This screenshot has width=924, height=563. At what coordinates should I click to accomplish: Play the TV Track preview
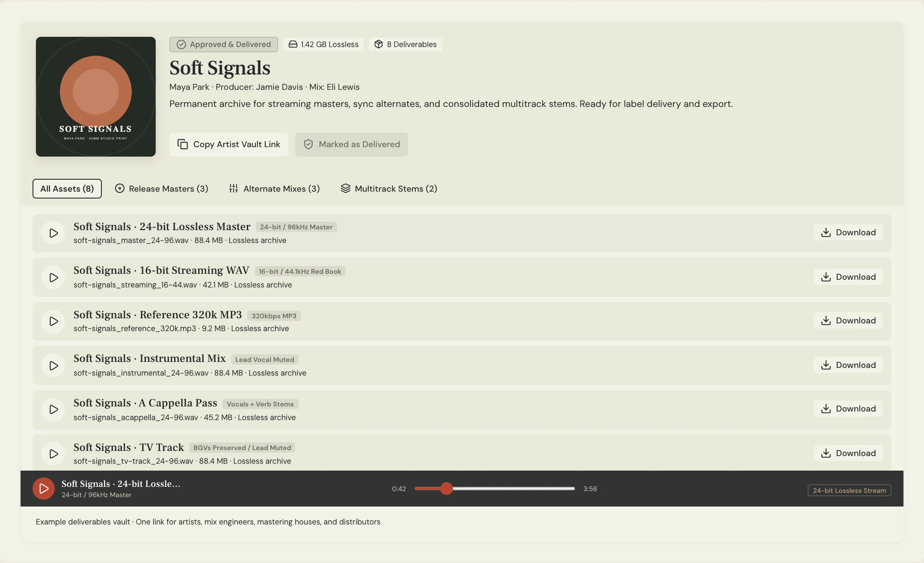[x=53, y=453]
